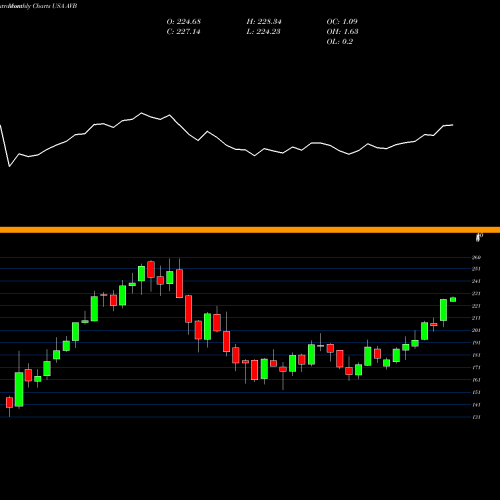Click the 161 price axis label
The height and width of the screenshot is (500, 500).
click(476, 380)
